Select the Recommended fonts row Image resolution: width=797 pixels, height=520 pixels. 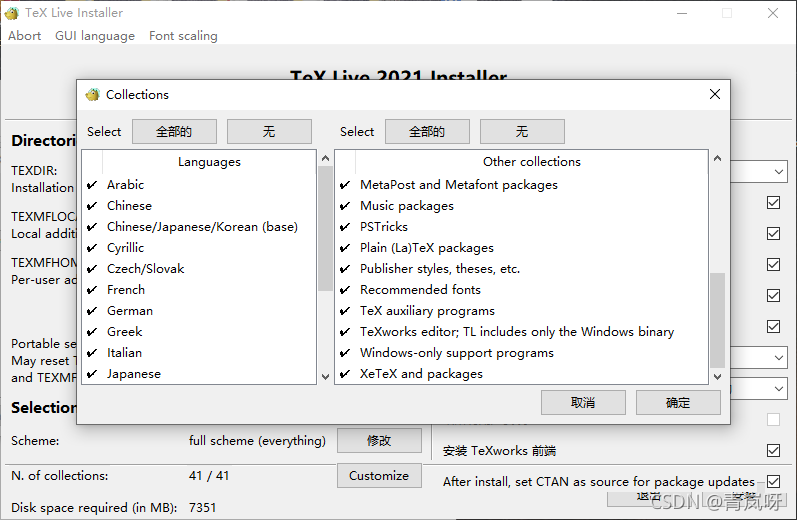522,290
